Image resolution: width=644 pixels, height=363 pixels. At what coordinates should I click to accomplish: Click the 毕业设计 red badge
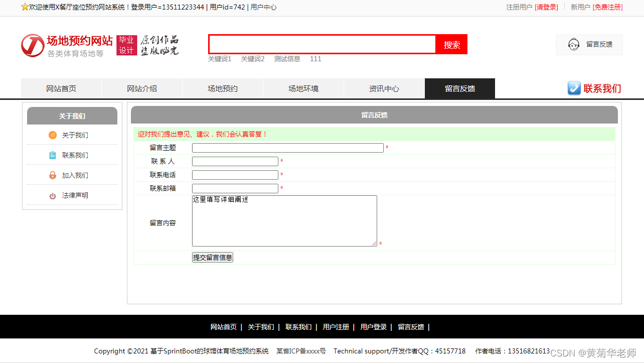pos(126,45)
